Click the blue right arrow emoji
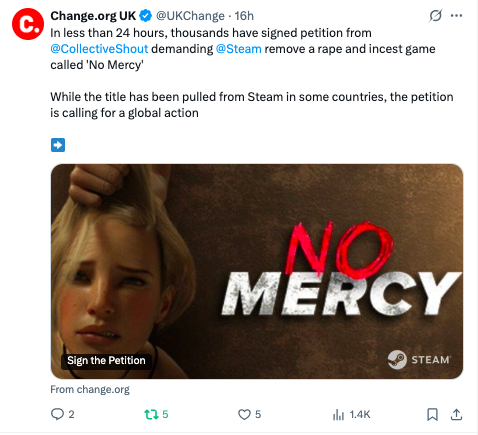This screenshot has height=435, width=478. [58, 145]
